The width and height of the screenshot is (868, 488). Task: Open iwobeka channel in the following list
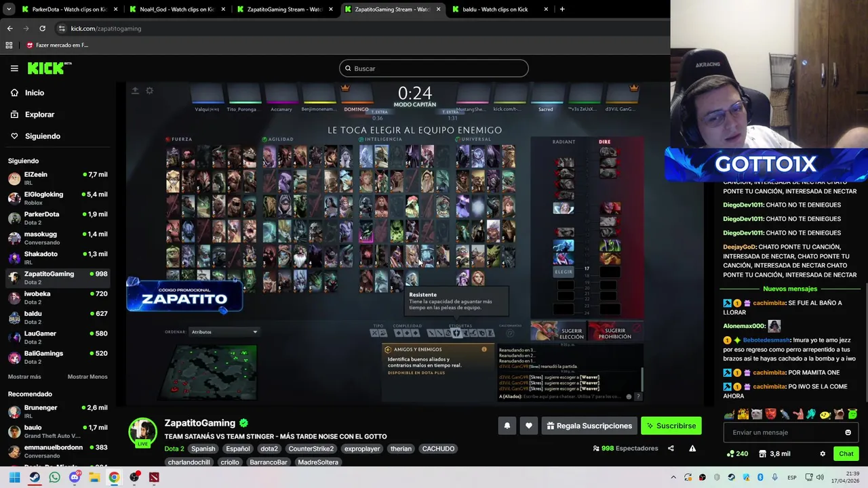point(58,298)
